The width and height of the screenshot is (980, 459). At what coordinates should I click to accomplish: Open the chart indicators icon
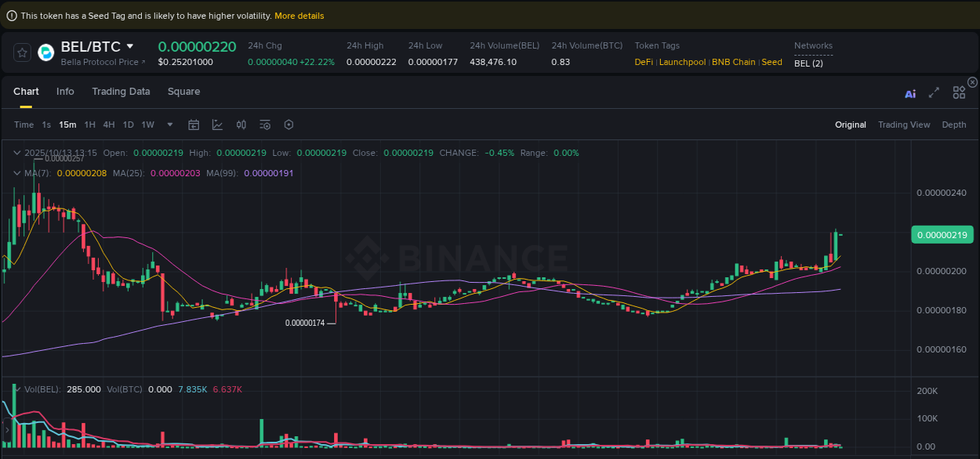[x=217, y=125]
